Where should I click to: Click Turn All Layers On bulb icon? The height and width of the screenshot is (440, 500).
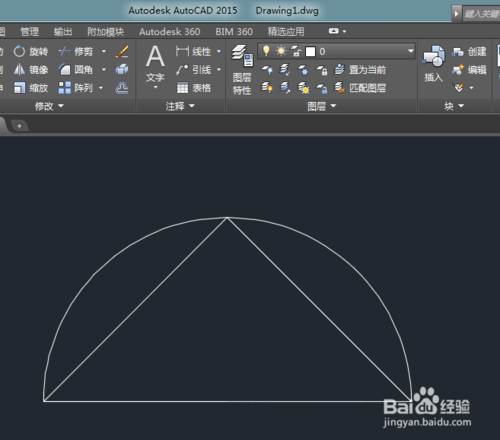(267, 88)
